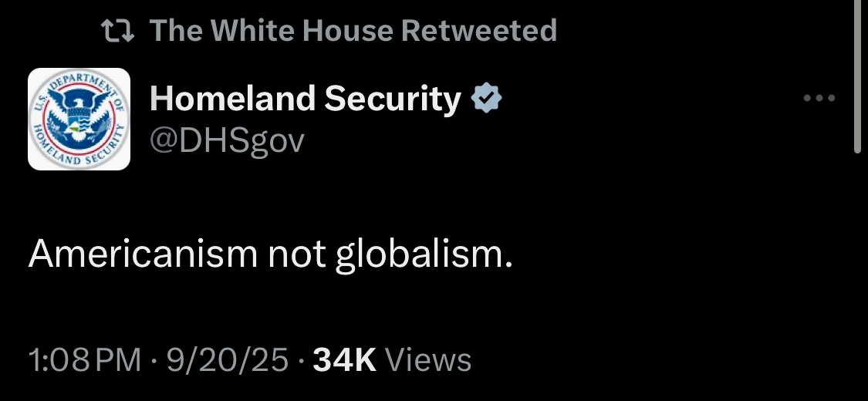
Task: Click the 1:08 PM timestamp
Action: [x=85, y=360]
